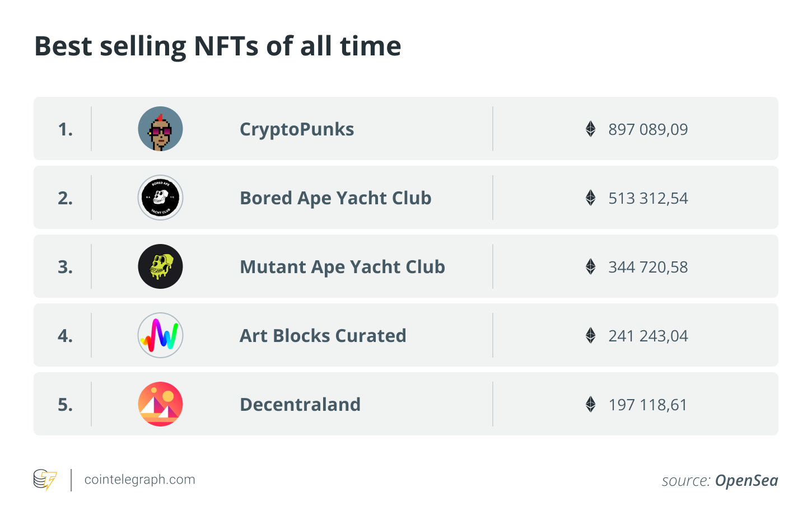Viewport: 812px width, 525px height.
Task: Choose the Art Blocks Curated name
Action: tap(323, 336)
